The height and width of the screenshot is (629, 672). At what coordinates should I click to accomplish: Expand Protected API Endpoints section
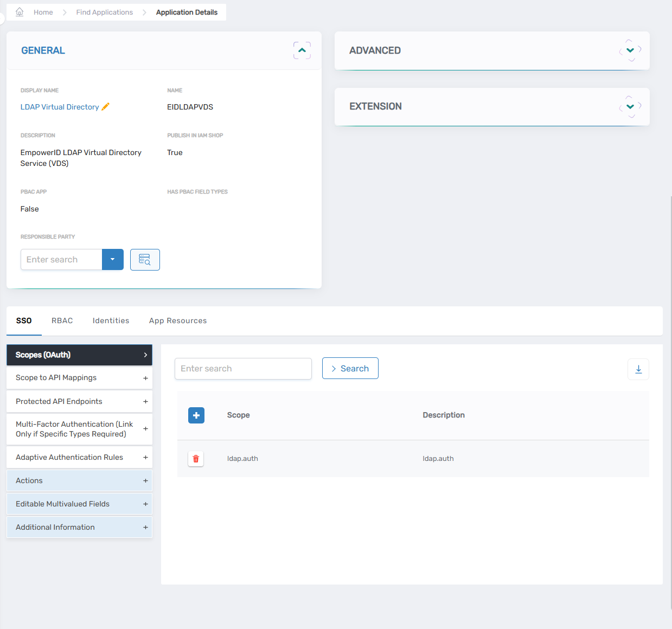pyautogui.click(x=79, y=402)
